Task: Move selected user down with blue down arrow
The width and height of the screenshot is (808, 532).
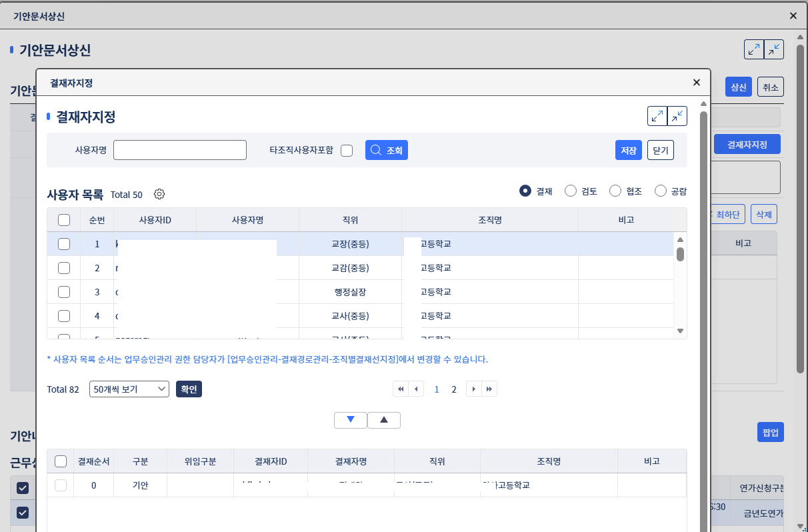Action: [x=351, y=420]
